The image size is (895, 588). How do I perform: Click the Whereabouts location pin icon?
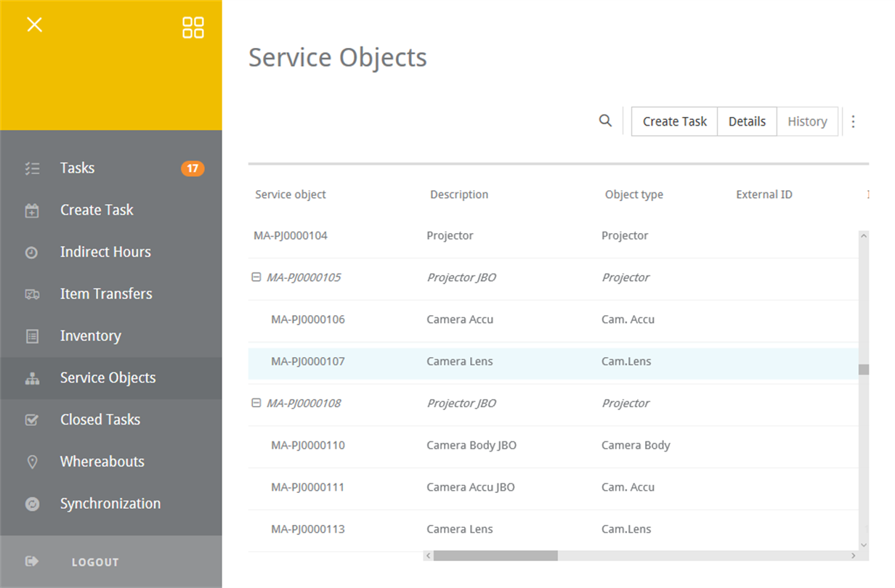[32, 462]
